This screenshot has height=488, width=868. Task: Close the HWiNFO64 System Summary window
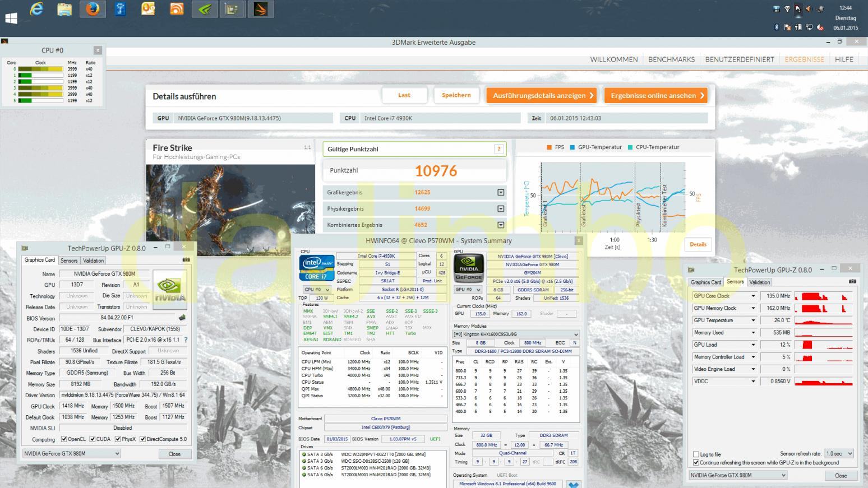coord(579,240)
